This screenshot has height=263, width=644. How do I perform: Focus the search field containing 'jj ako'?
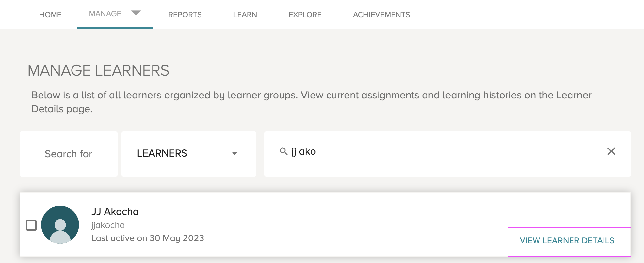pyautogui.click(x=447, y=154)
